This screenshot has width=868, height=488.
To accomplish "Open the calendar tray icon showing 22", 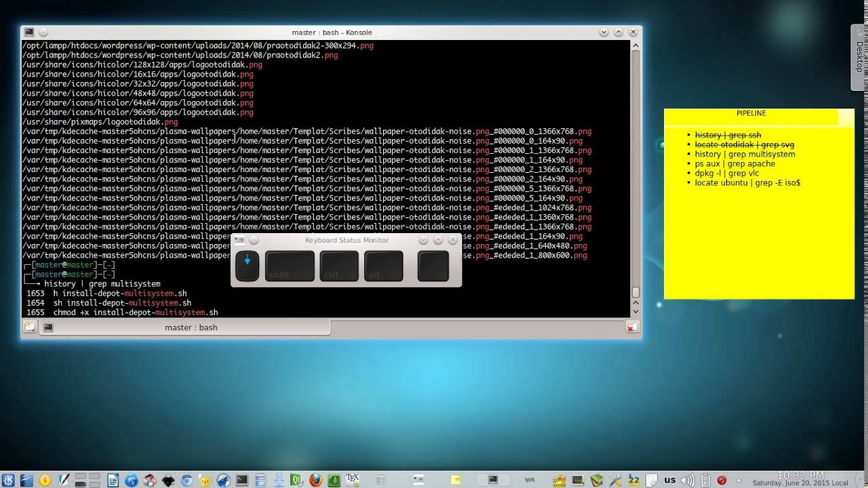I will pos(634,480).
